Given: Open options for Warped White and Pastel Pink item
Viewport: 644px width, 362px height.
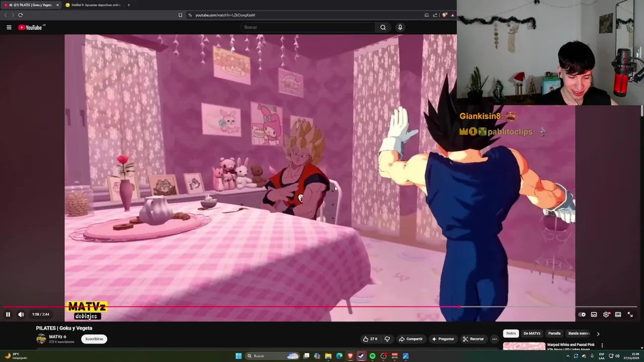Looking at the screenshot, I should [602, 345].
